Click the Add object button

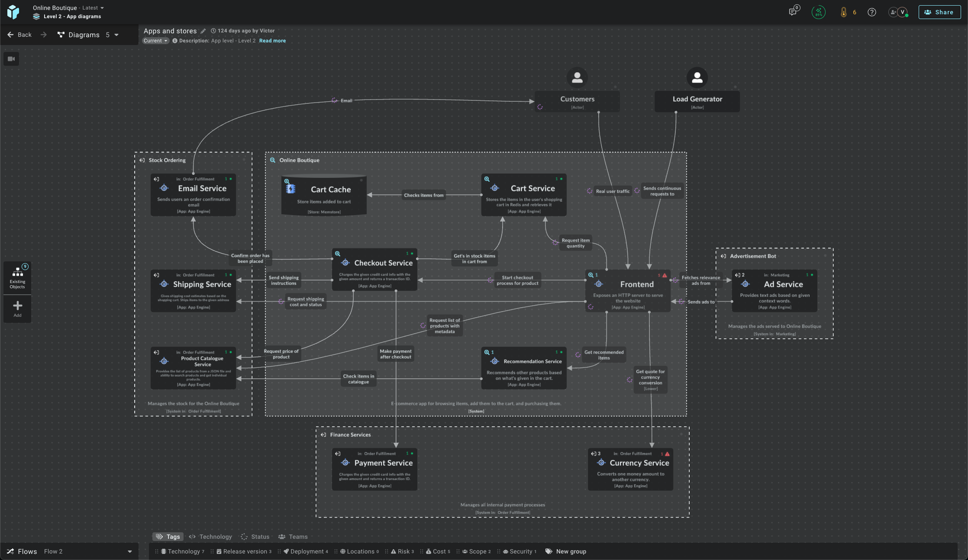[x=17, y=309]
